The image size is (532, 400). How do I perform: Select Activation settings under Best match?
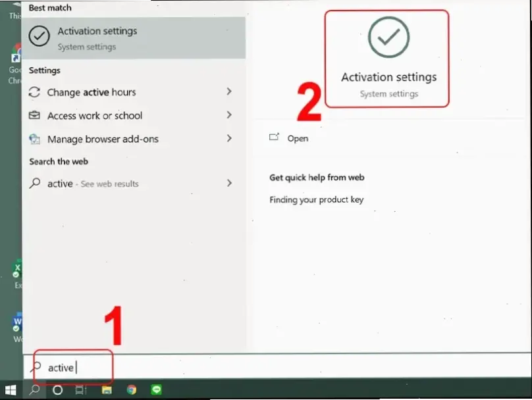pyautogui.click(x=97, y=37)
